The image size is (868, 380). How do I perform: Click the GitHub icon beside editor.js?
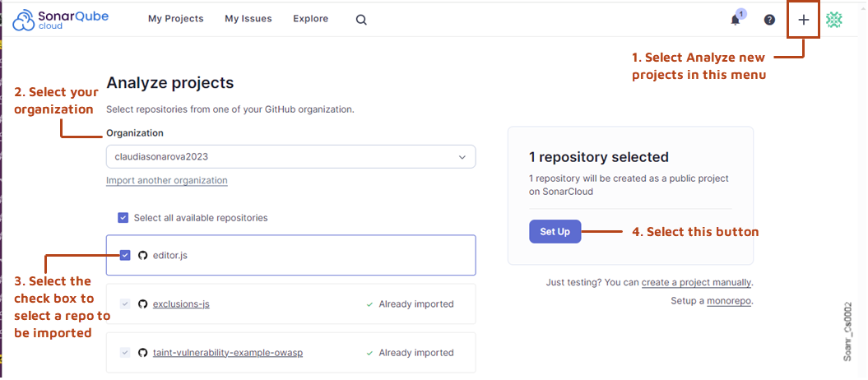[x=142, y=256]
